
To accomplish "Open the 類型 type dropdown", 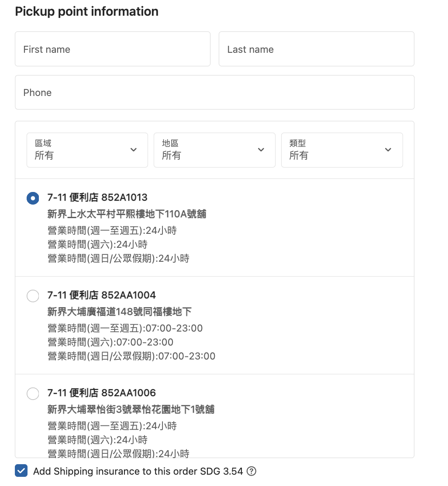I will click(x=342, y=150).
